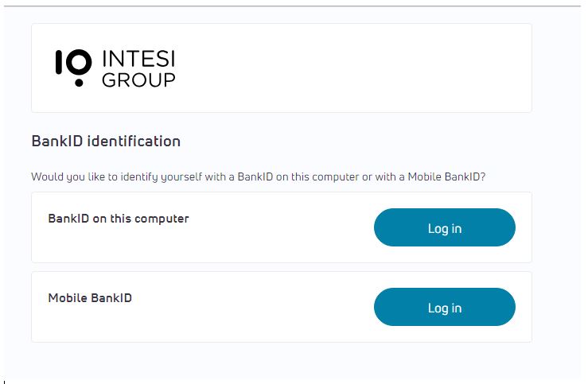Select the 'BankID on this computer' label
588x384 pixels.
click(119, 219)
